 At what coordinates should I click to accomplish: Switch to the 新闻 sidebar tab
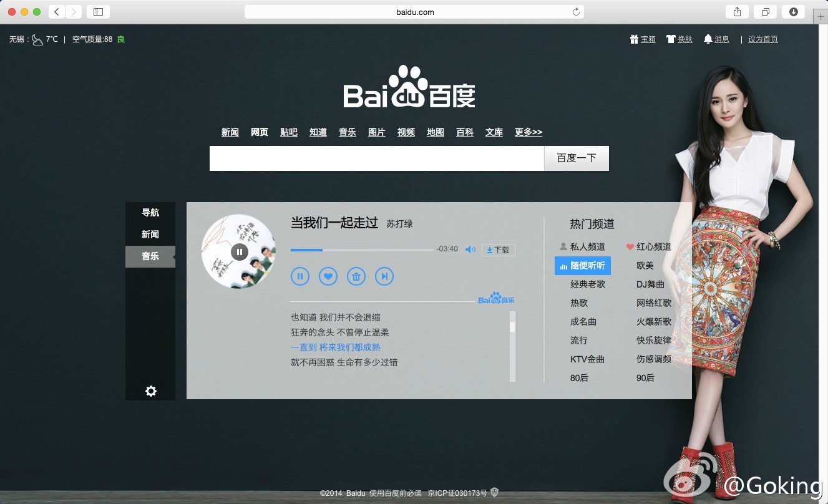point(150,235)
